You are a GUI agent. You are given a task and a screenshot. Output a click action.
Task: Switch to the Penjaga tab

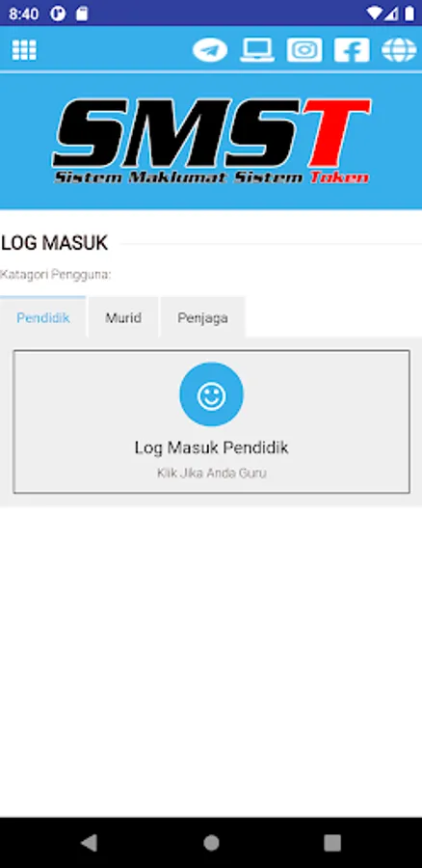(202, 317)
